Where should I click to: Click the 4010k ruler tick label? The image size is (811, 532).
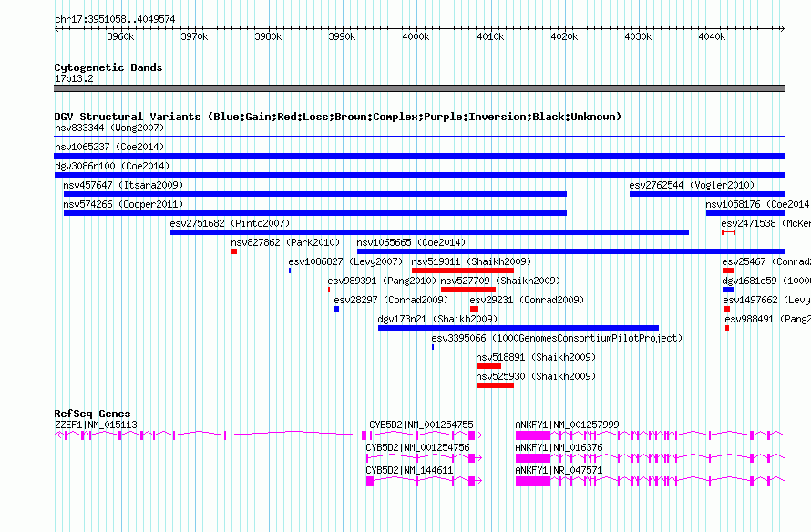(490, 36)
